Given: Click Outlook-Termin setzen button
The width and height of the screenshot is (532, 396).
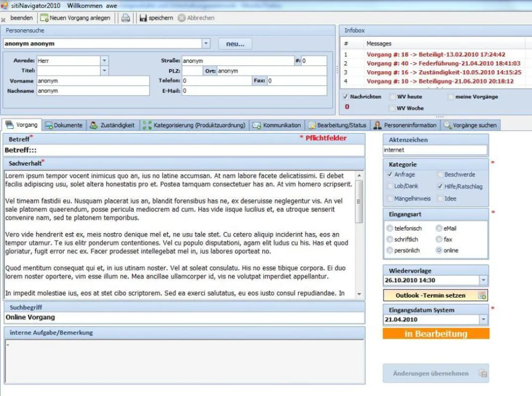Looking at the screenshot, I should [x=436, y=295].
